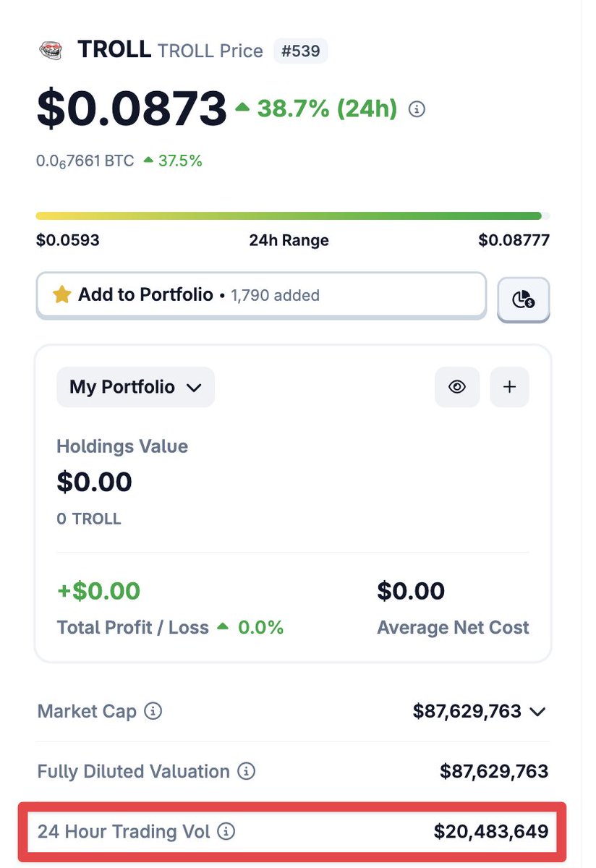The image size is (596, 868).
Task: Click the portfolio pie chart icon button
Action: [x=523, y=298]
